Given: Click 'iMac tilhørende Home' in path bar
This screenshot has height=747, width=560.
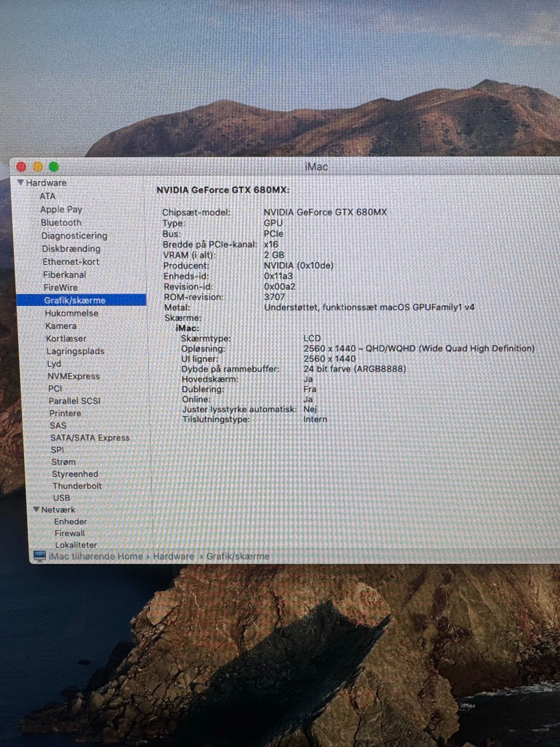Looking at the screenshot, I should pyautogui.click(x=96, y=556).
